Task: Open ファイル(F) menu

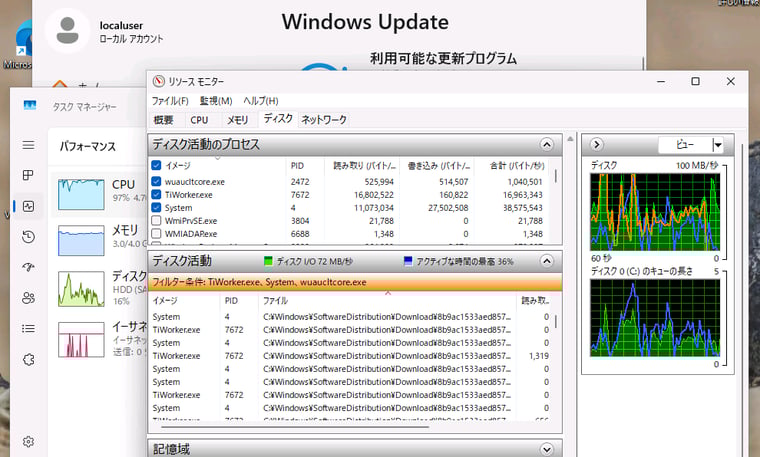Action: click(x=170, y=101)
